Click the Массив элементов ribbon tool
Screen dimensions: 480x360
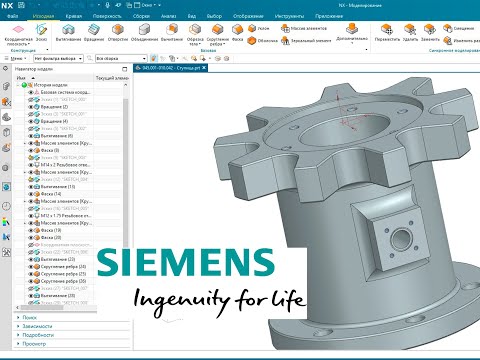click(304, 29)
